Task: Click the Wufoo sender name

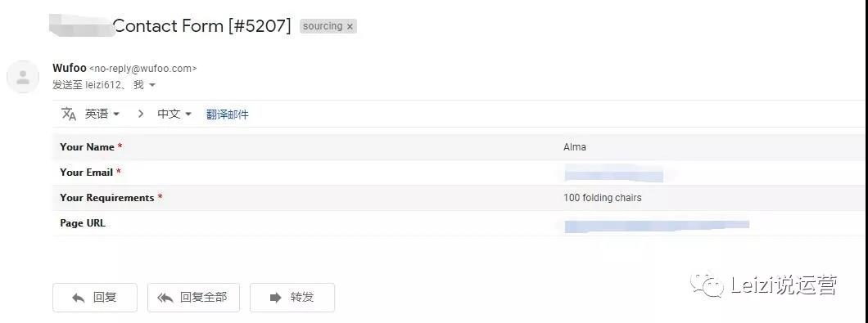Action: pyautogui.click(x=70, y=68)
